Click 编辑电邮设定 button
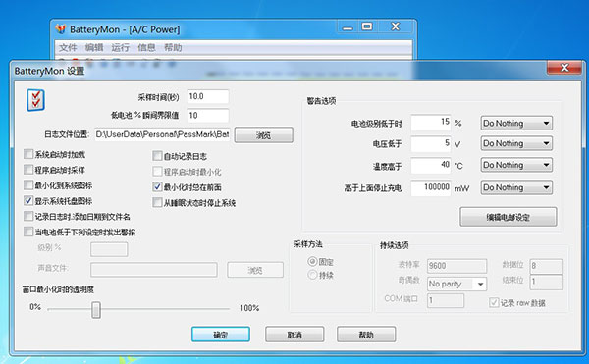The image size is (589, 364). click(509, 217)
